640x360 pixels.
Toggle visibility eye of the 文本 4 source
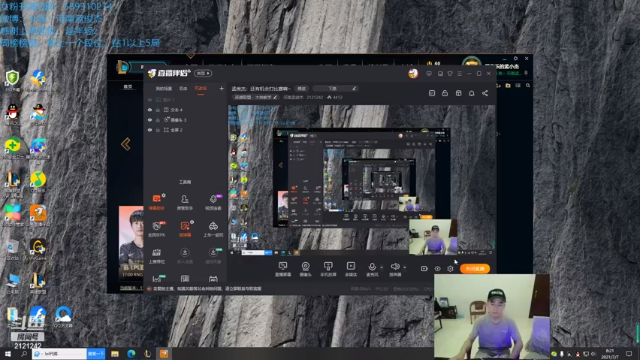pyautogui.click(x=150, y=110)
